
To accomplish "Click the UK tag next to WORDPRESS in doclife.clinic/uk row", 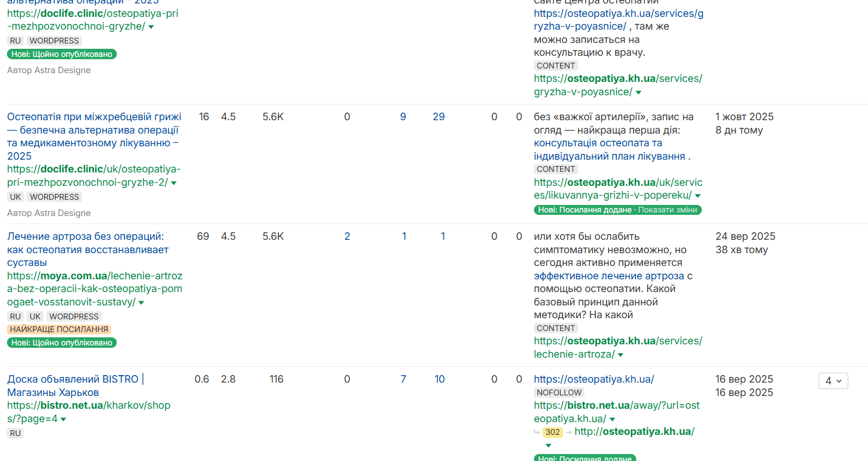I will click(x=16, y=197).
